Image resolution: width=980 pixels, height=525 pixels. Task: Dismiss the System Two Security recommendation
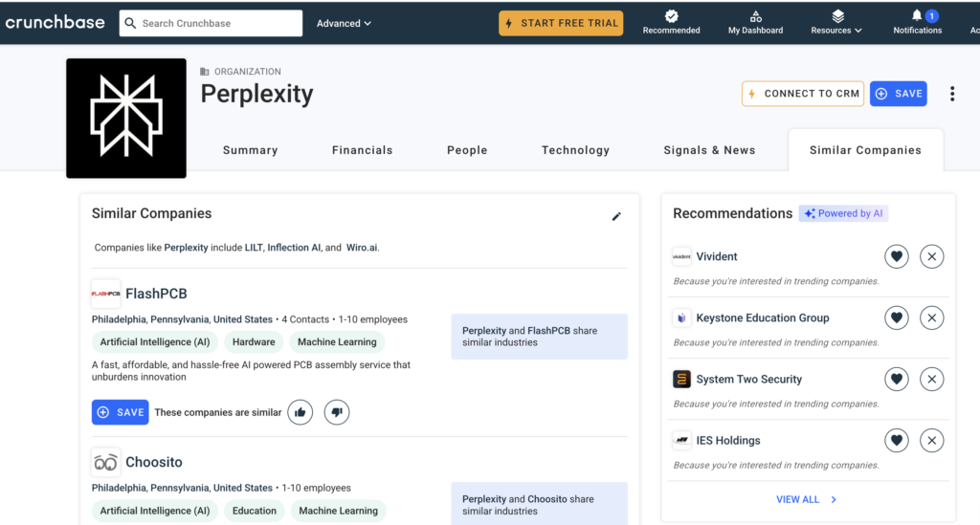tap(931, 379)
